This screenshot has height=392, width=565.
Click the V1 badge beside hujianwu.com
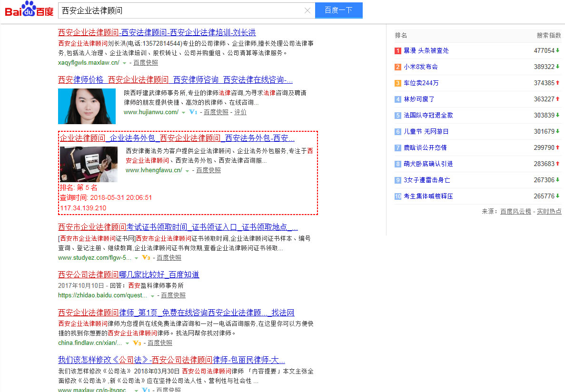click(x=193, y=112)
